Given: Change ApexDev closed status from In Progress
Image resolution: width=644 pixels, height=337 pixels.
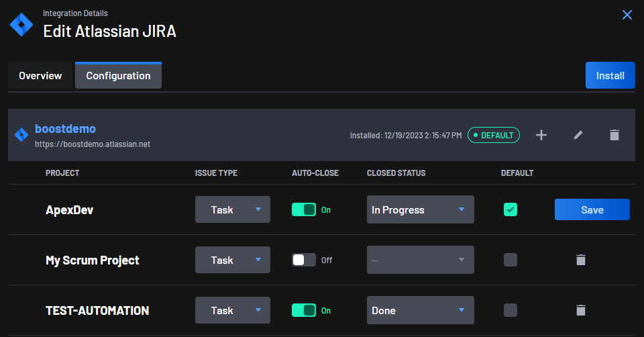Looking at the screenshot, I should pos(420,209).
